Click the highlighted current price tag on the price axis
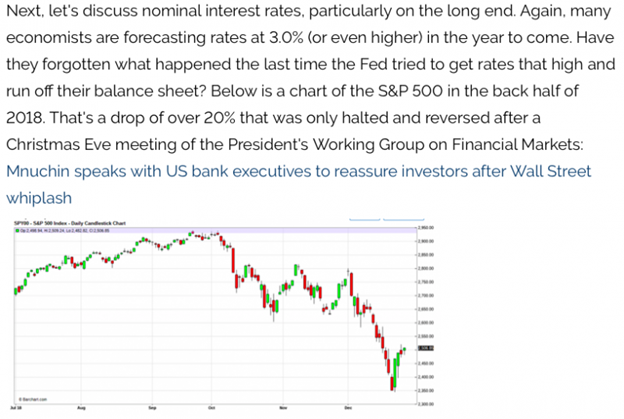The image size is (624, 419). pos(424,347)
